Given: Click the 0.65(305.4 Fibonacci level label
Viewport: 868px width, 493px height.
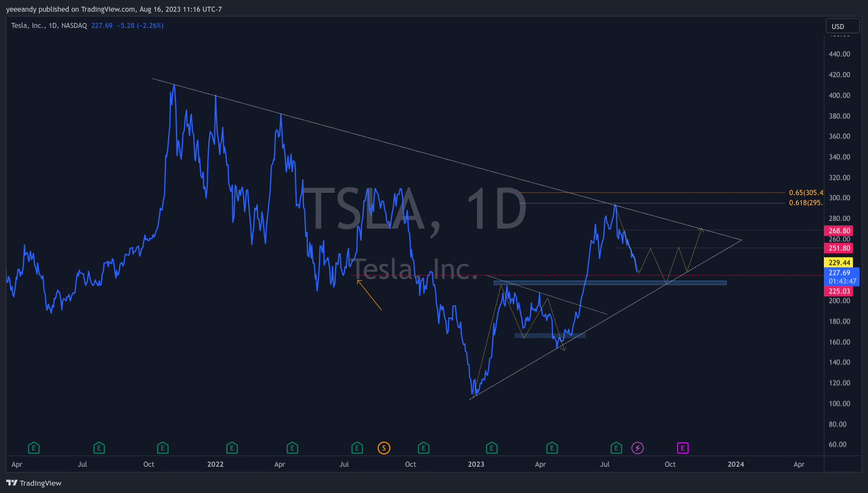Looking at the screenshot, I should tap(806, 193).
